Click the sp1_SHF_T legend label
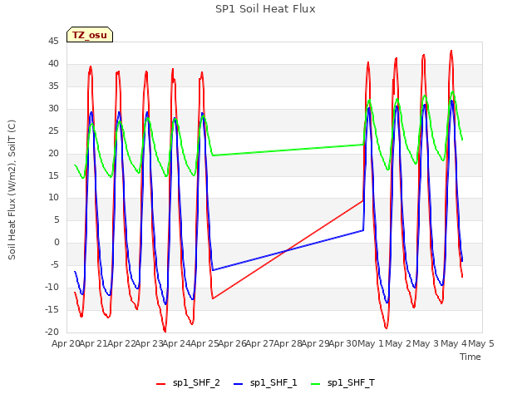 point(351,383)
